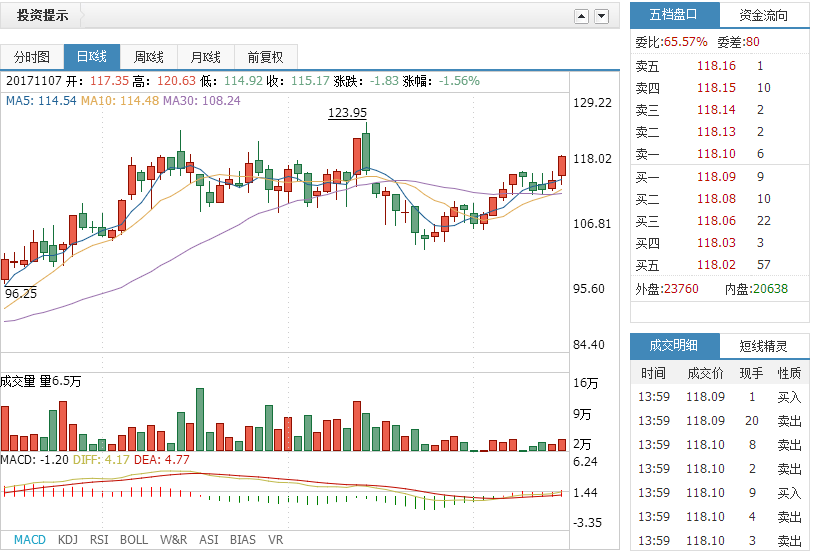Switch indicator to KDJ
This screenshot has width=814, height=553.
pos(68,540)
